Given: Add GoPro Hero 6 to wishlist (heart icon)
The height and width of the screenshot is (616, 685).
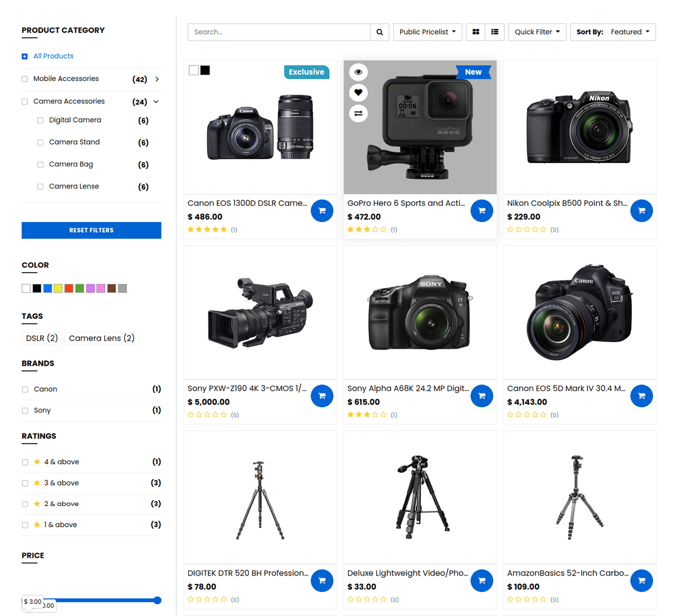Looking at the screenshot, I should 358,92.
